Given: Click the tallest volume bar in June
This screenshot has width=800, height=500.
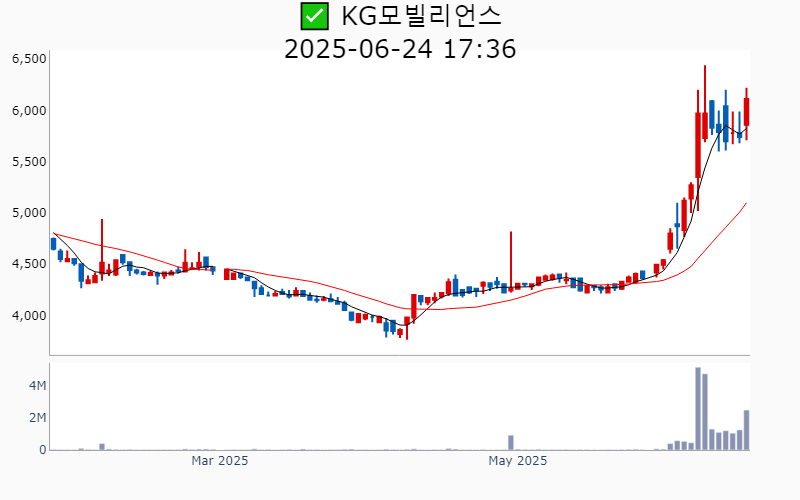Looking at the screenshot, I should click(x=697, y=409).
